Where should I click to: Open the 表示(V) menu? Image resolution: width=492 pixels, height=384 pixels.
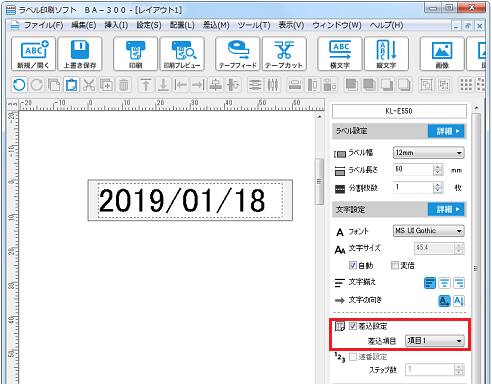[291, 25]
